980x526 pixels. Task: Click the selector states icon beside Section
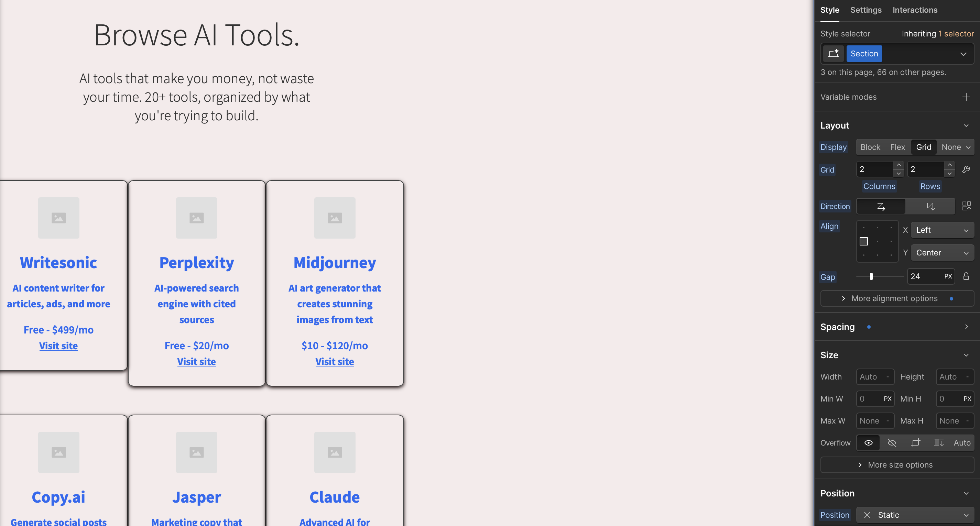tap(833, 54)
